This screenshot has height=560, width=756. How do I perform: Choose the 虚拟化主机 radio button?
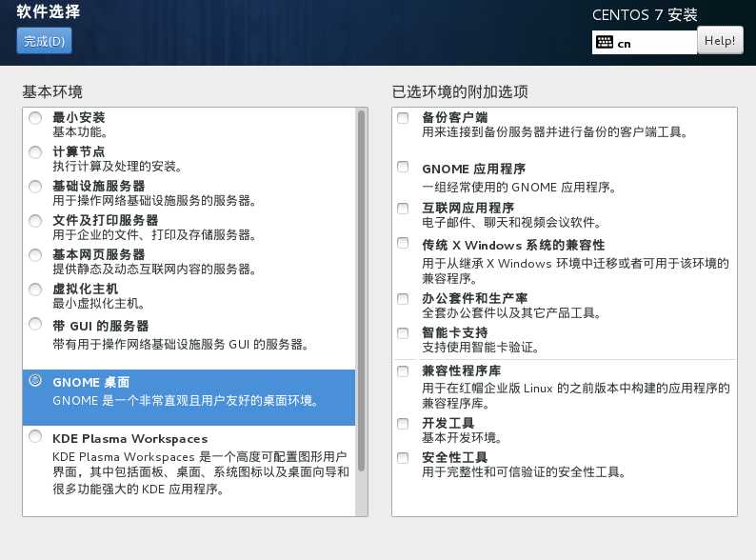click(x=35, y=290)
